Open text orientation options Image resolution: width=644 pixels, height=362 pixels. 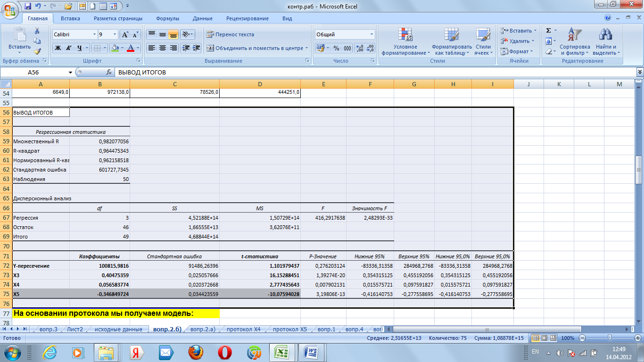tap(187, 34)
